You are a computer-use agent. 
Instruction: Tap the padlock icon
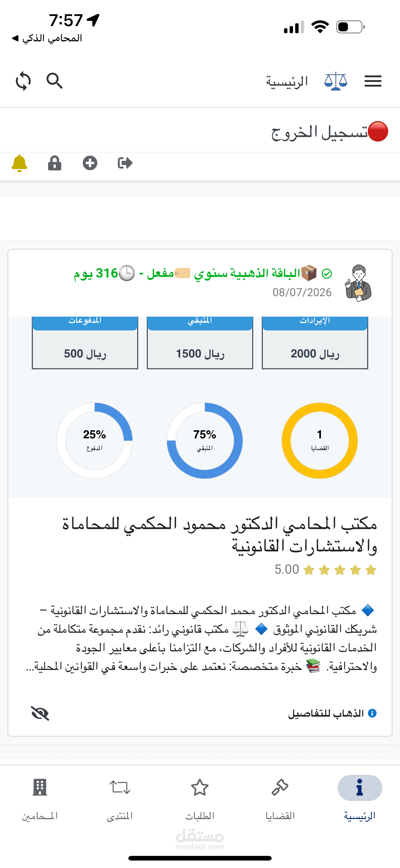(55, 163)
